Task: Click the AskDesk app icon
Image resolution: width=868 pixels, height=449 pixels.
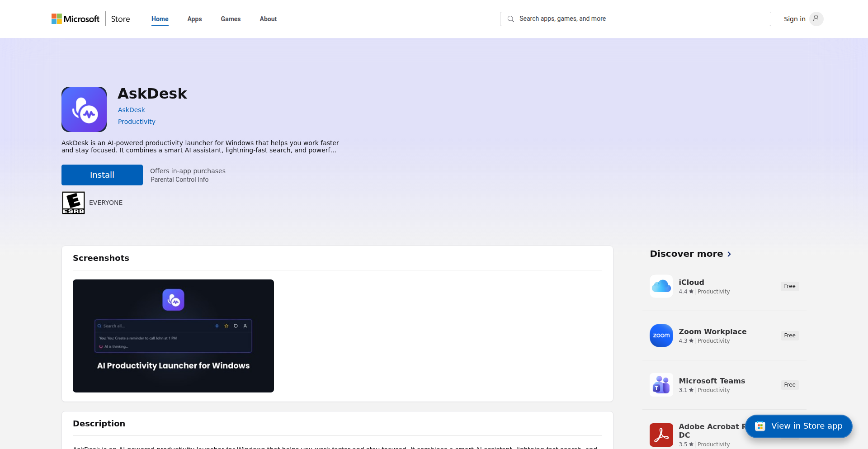Action: coord(84,109)
